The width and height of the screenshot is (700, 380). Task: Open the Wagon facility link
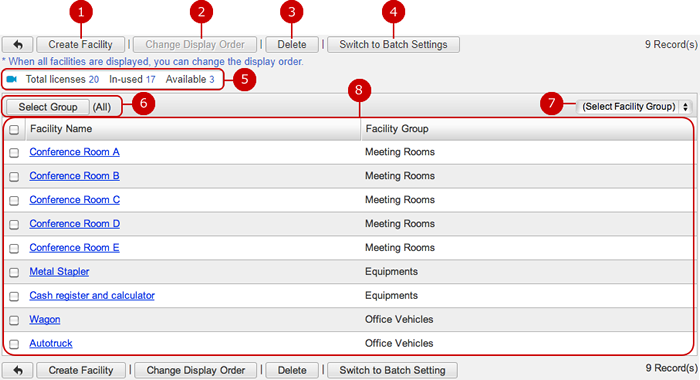pos(45,319)
